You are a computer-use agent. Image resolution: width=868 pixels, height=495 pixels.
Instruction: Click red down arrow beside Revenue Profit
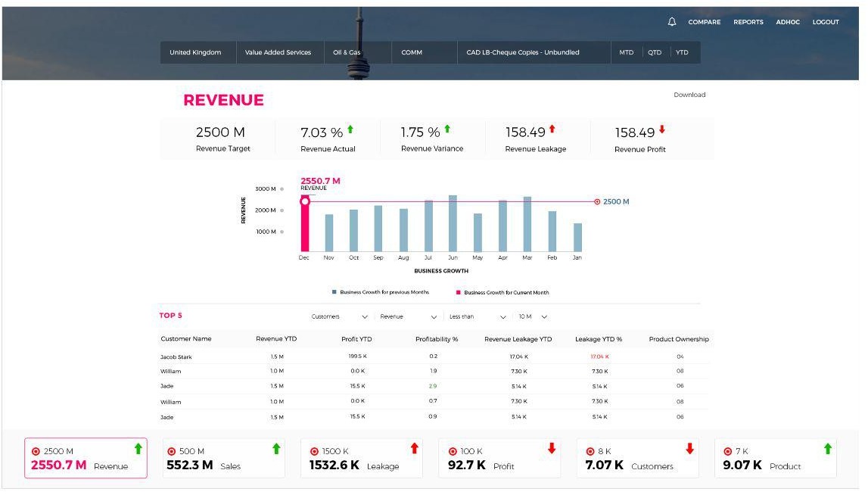click(662, 129)
